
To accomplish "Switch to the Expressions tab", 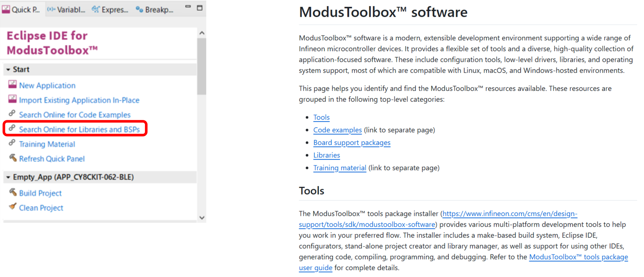I will coord(110,10).
